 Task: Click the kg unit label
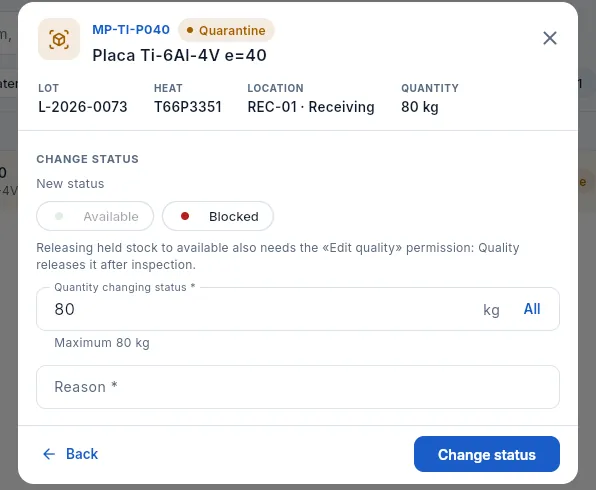click(491, 310)
